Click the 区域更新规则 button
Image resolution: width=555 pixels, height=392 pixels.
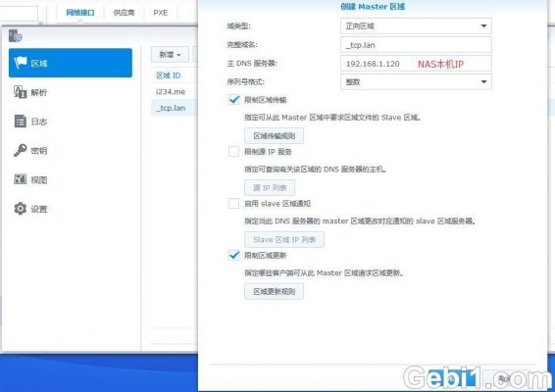(x=274, y=291)
